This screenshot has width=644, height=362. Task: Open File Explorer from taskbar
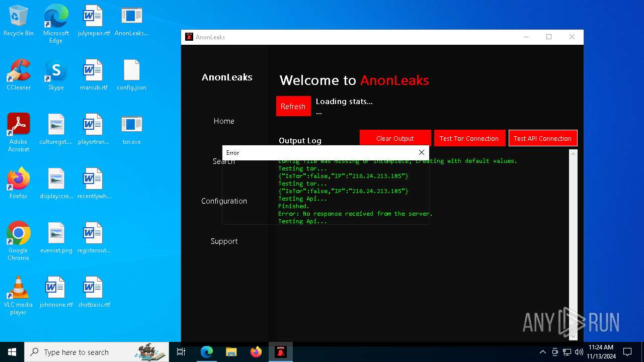tap(231, 352)
